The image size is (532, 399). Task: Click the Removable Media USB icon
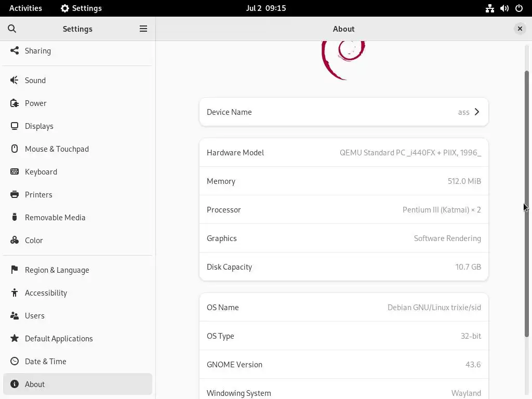[14, 217]
